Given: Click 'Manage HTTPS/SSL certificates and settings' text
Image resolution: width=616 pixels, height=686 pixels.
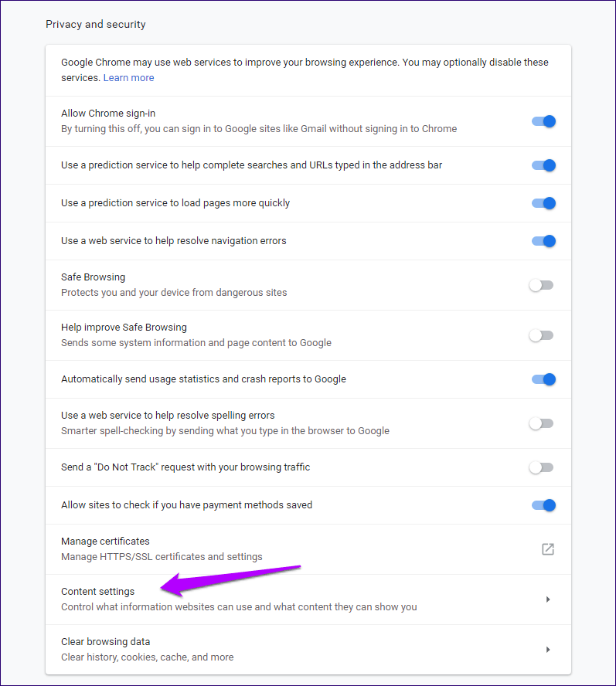Looking at the screenshot, I should (x=162, y=556).
